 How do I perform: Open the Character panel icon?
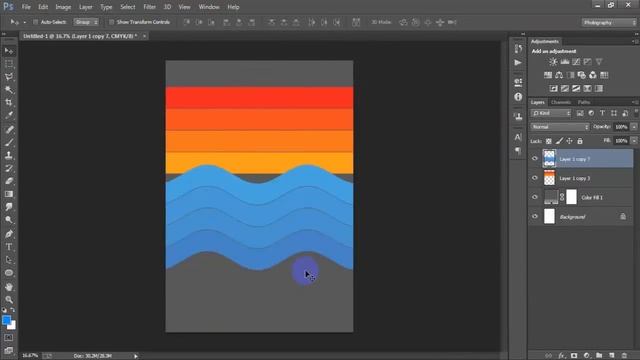(x=518, y=137)
